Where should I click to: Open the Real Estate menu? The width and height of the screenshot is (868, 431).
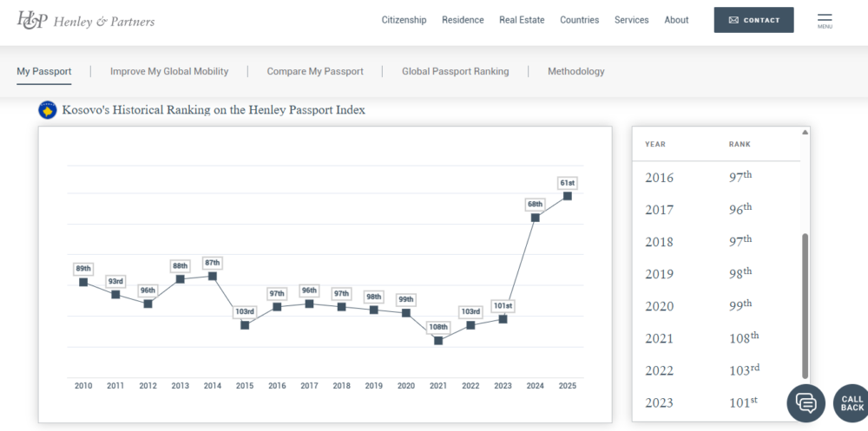pos(522,20)
